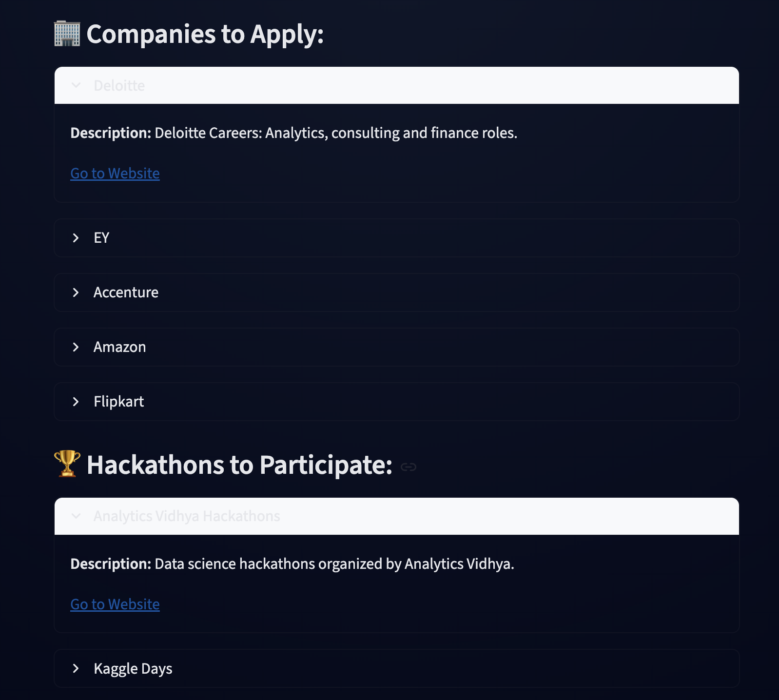
Task: Collapse the Analytics Vidhya Hackathons expander
Action: pyautogui.click(x=396, y=516)
